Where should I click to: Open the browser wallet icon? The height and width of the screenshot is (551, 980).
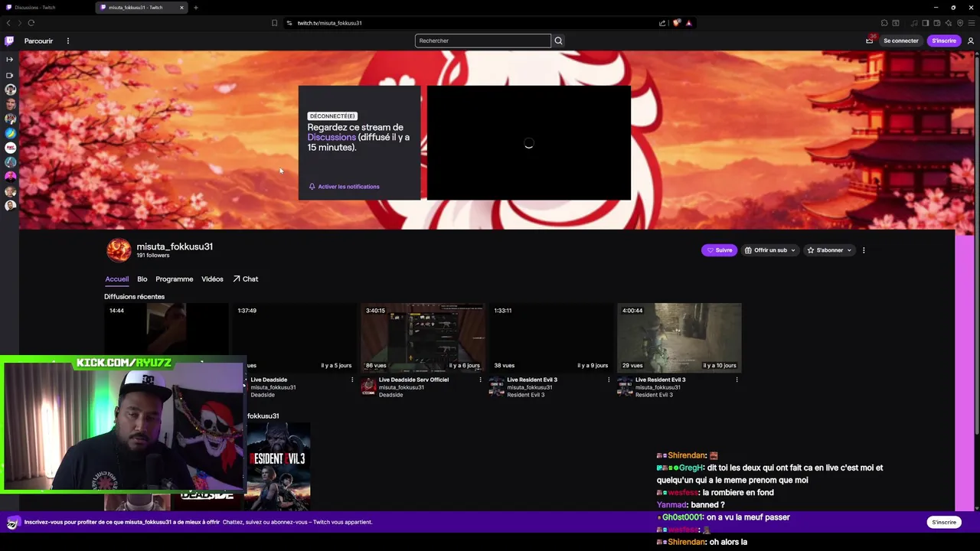[936, 23]
